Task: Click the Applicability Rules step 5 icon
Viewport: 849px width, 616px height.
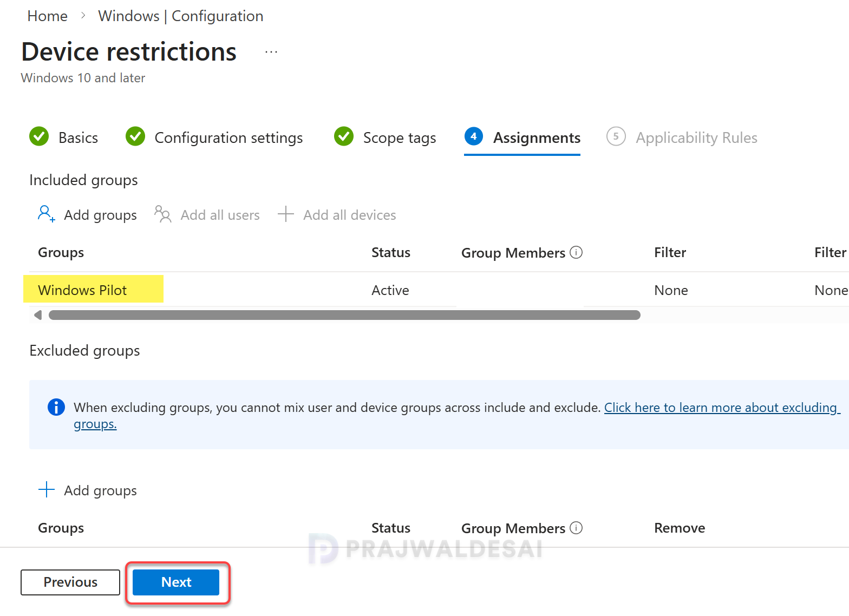Action: pyautogui.click(x=616, y=136)
